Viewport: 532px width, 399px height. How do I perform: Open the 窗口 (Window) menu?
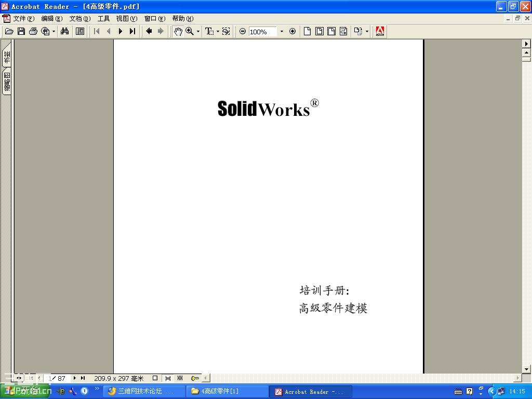coord(155,19)
